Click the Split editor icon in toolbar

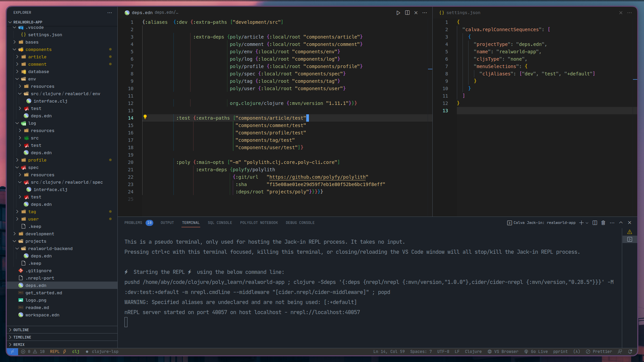coord(407,12)
